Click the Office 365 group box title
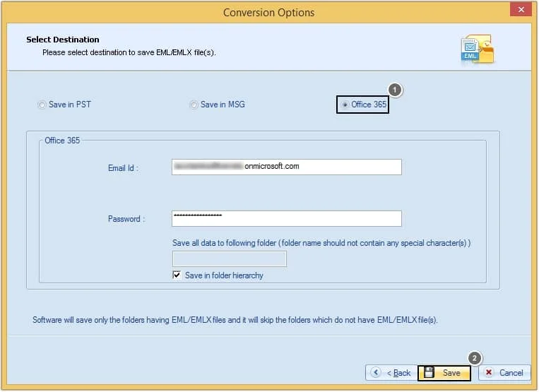Screen dimensions: 539x392 [62, 141]
